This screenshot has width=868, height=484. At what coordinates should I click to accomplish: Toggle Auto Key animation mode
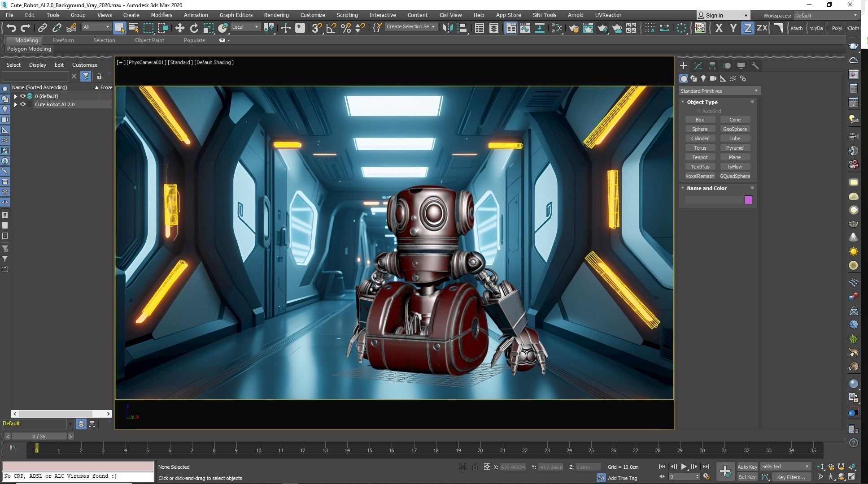coord(747,467)
